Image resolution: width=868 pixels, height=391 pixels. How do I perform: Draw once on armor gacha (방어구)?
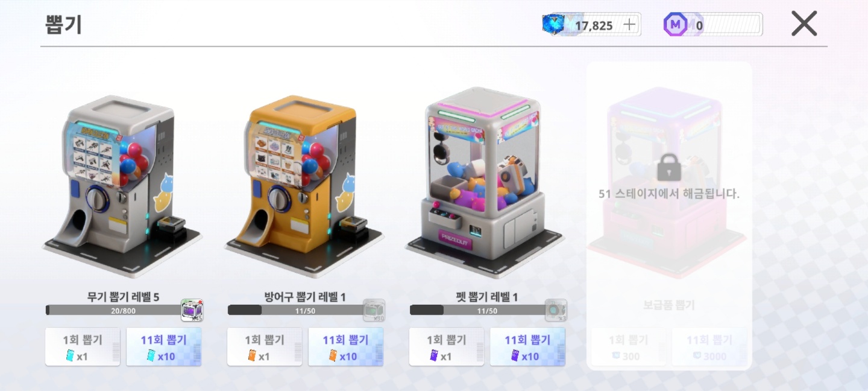[265, 347]
